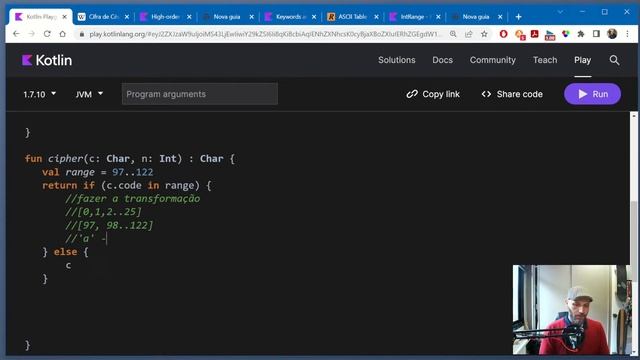Click the webcam video overlay
The height and width of the screenshot is (360, 640).
coord(572,310)
